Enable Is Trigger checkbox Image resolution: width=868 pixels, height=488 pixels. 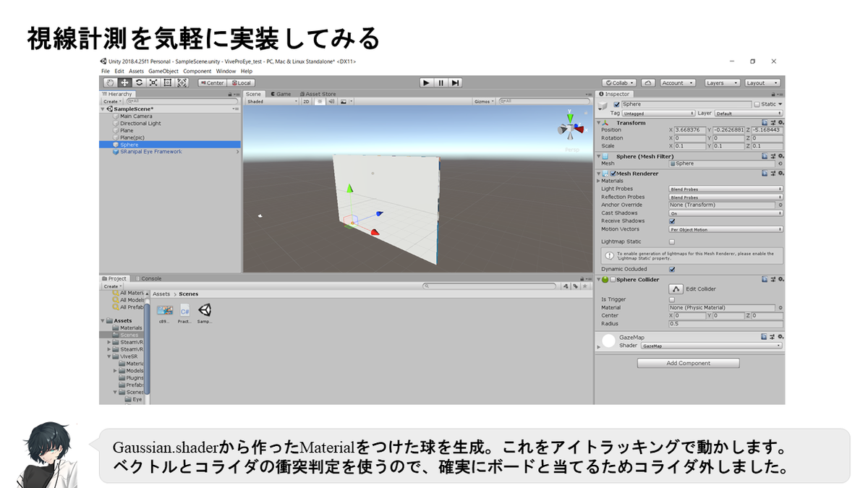[672, 299]
